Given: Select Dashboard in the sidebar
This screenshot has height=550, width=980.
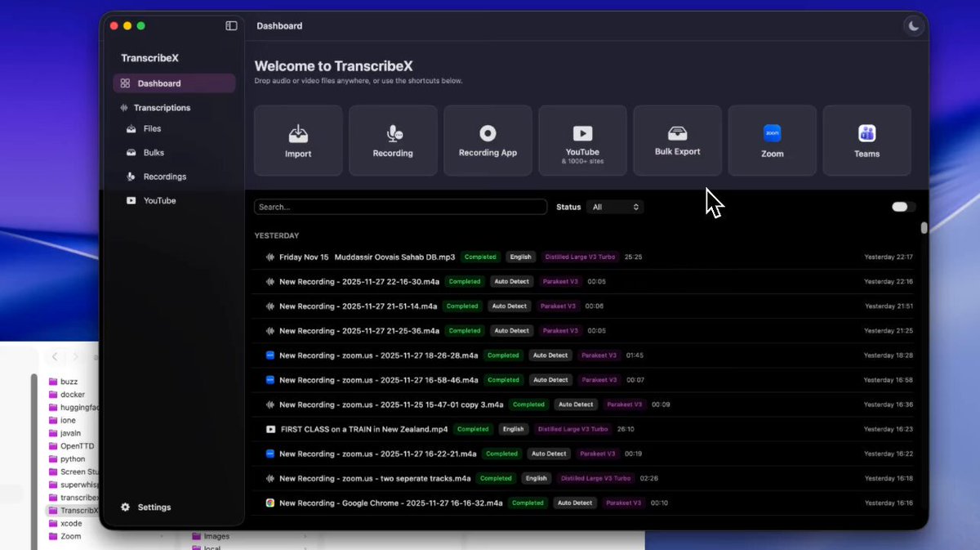Looking at the screenshot, I should click(x=158, y=83).
